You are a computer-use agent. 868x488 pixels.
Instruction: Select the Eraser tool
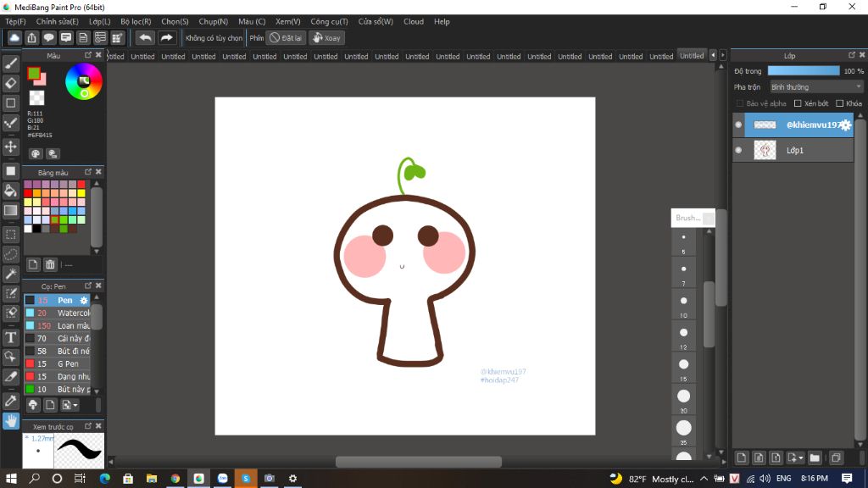click(x=11, y=83)
